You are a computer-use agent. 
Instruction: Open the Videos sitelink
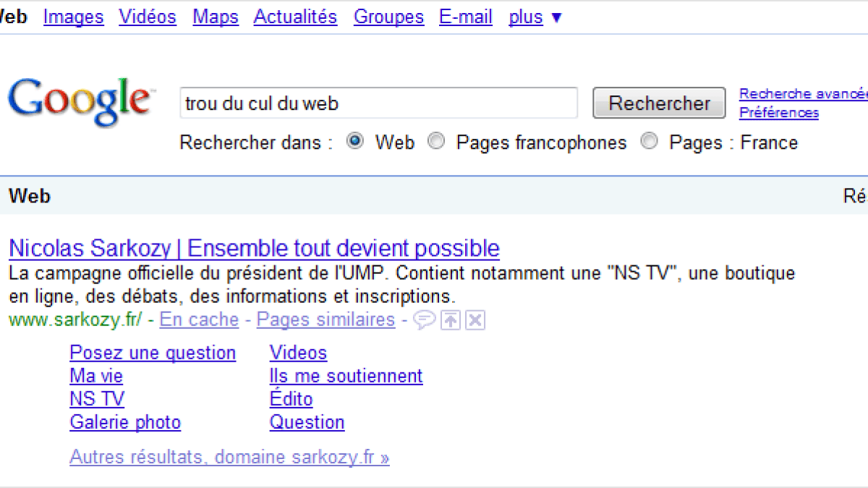click(298, 353)
